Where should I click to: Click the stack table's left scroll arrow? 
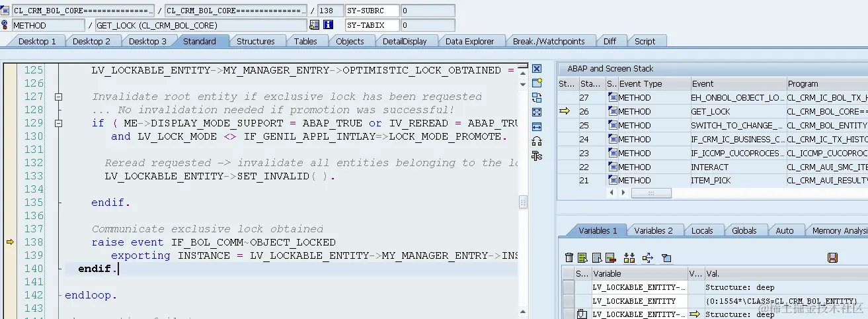[x=612, y=193]
